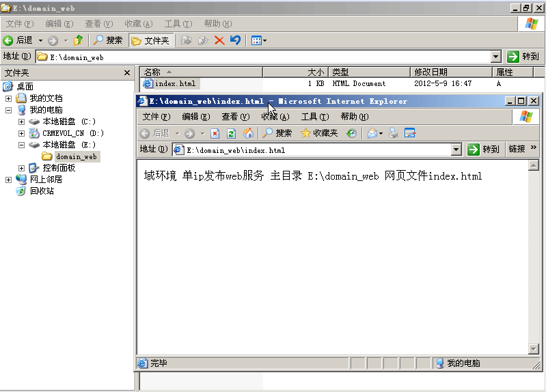Close the 文件夹 side panel
Screen dimensions: 546x392
coord(127,72)
